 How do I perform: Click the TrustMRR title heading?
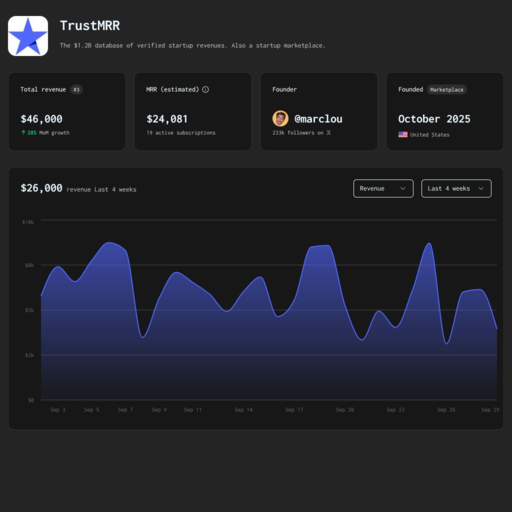[x=90, y=26]
